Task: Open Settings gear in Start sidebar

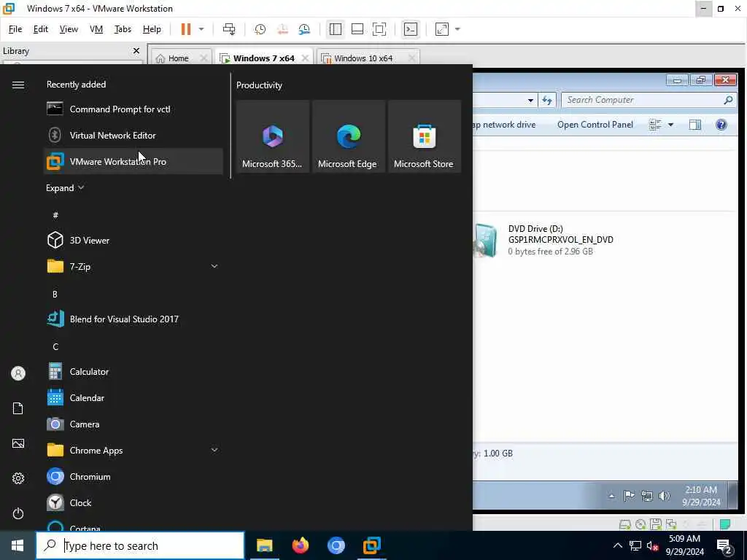Action: (18, 478)
